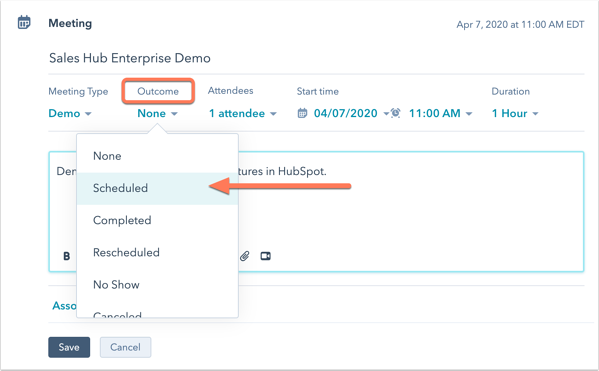Select the Scheduled outcome option
The height and width of the screenshot is (371, 599).
click(x=157, y=188)
